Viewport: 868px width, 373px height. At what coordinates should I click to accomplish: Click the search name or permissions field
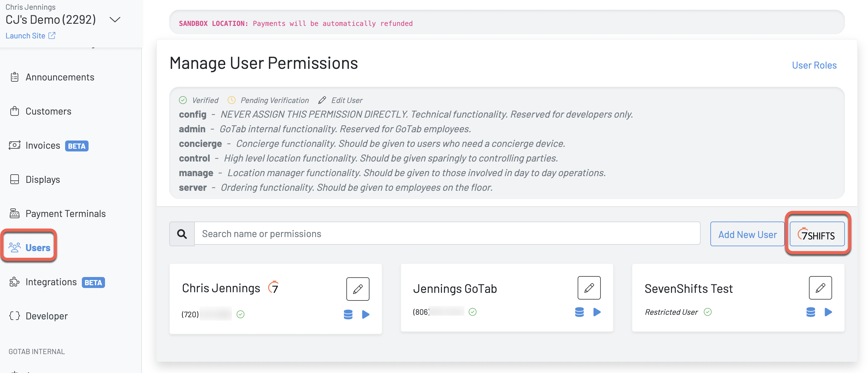click(447, 234)
